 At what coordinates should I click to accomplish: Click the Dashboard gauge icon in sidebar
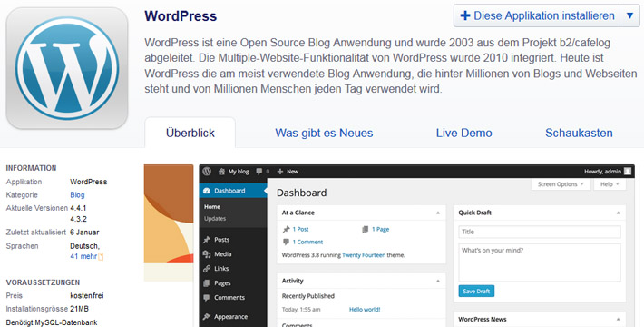coord(207,191)
